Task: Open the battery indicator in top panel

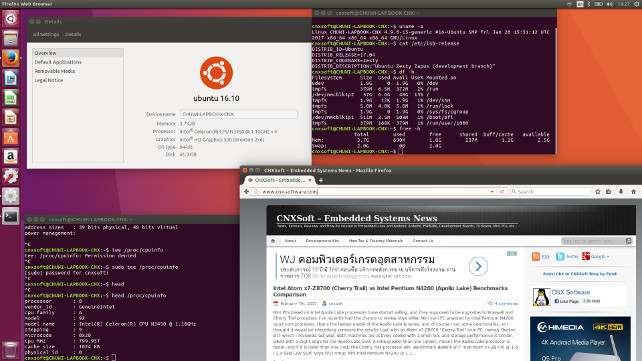Action: [x=598, y=4]
